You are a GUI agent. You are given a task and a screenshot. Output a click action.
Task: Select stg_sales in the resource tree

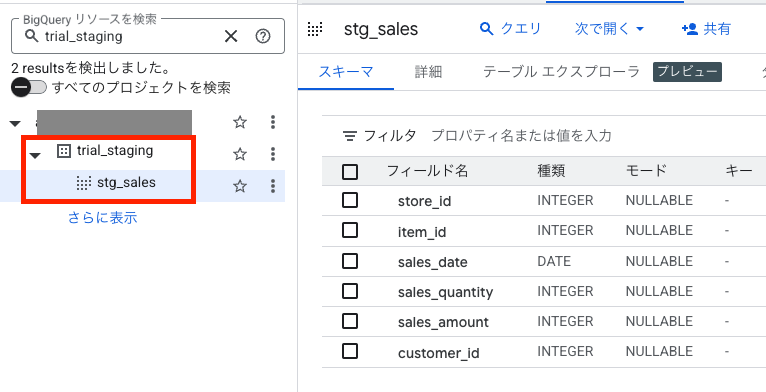tap(126, 183)
